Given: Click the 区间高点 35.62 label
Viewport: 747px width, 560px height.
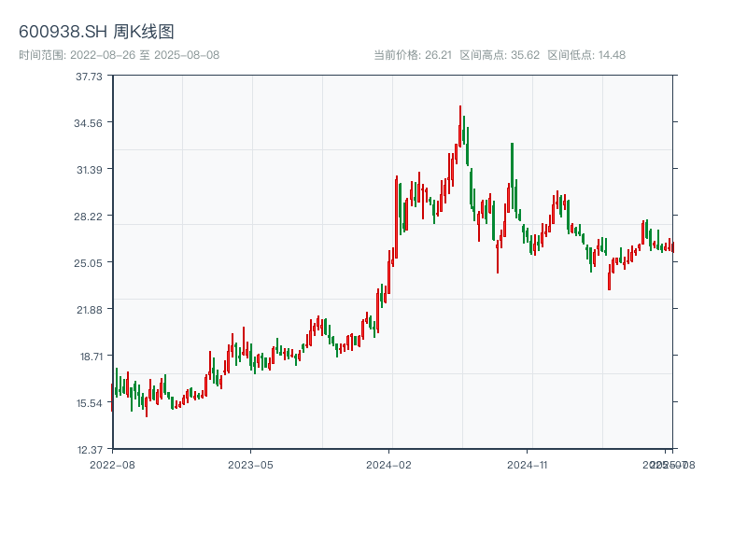Looking at the screenshot, I should pyautogui.click(x=500, y=55).
